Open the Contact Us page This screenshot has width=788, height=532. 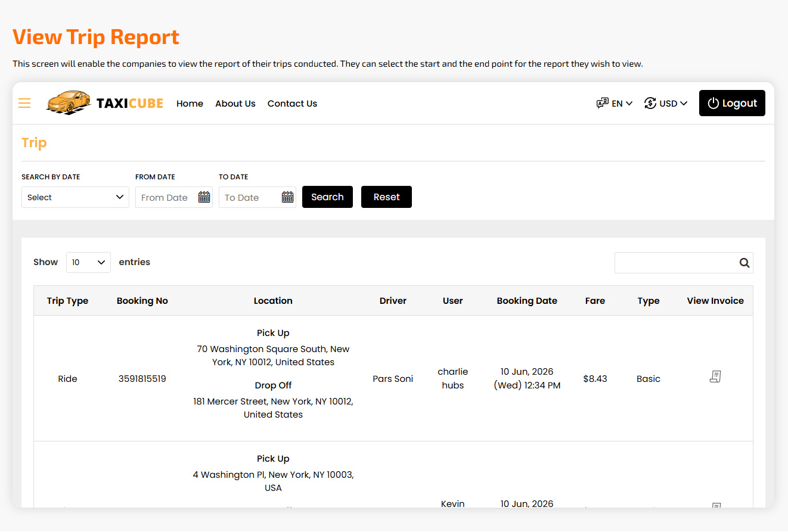292,104
